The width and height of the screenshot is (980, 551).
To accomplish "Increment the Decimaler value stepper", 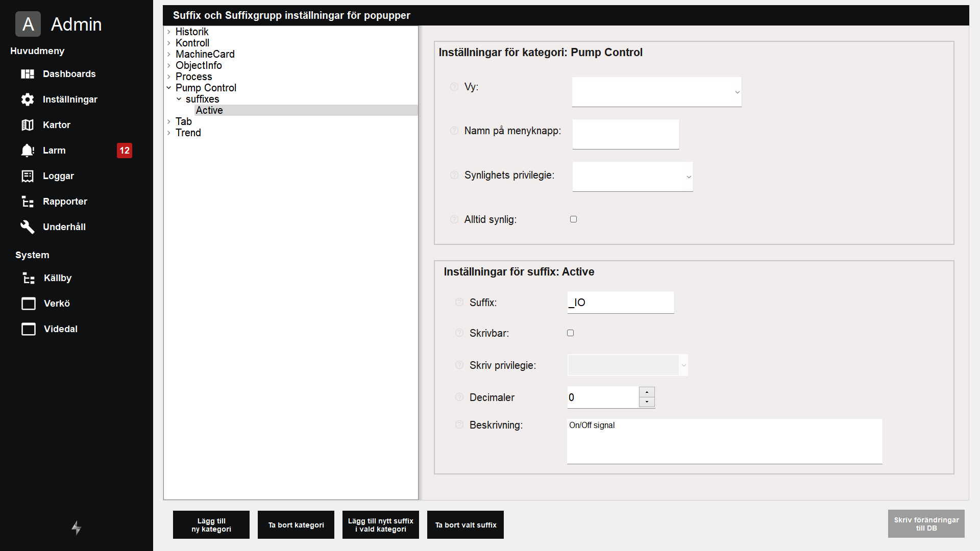I will pyautogui.click(x=647, y=392).
